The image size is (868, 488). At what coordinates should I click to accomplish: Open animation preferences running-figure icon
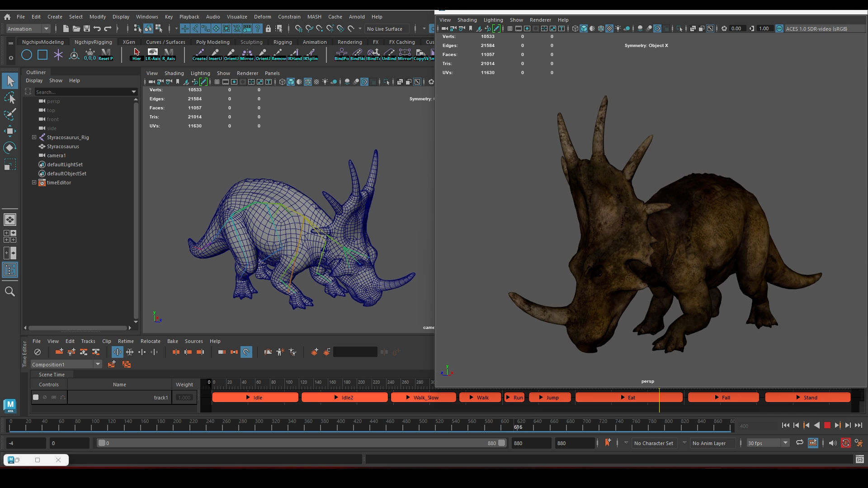859,443
